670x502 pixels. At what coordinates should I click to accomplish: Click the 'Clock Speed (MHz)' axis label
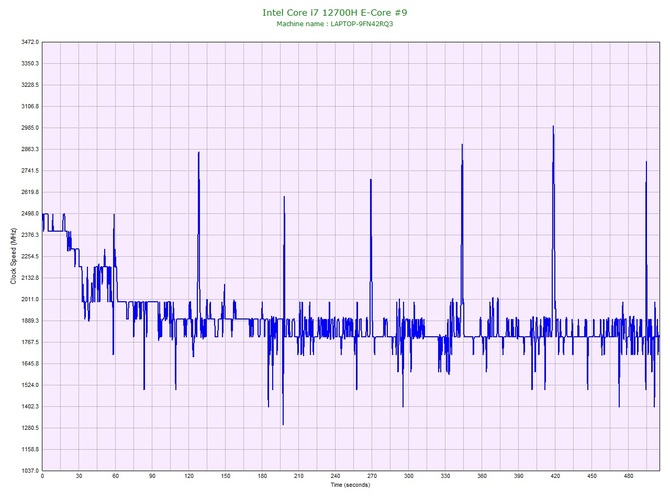13,256
